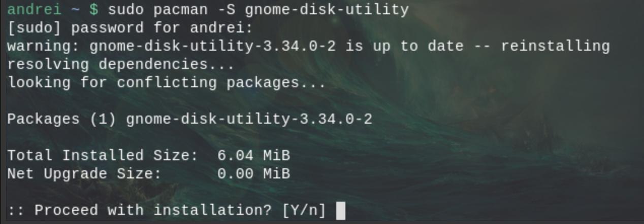Click the '6.04 MiB' size value
This screenshot has height=224, width=644.
coord(253,156)
